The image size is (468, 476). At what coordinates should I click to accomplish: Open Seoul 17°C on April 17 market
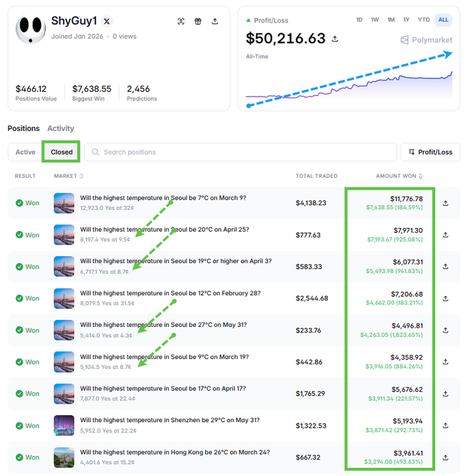(x=163, y=388)
